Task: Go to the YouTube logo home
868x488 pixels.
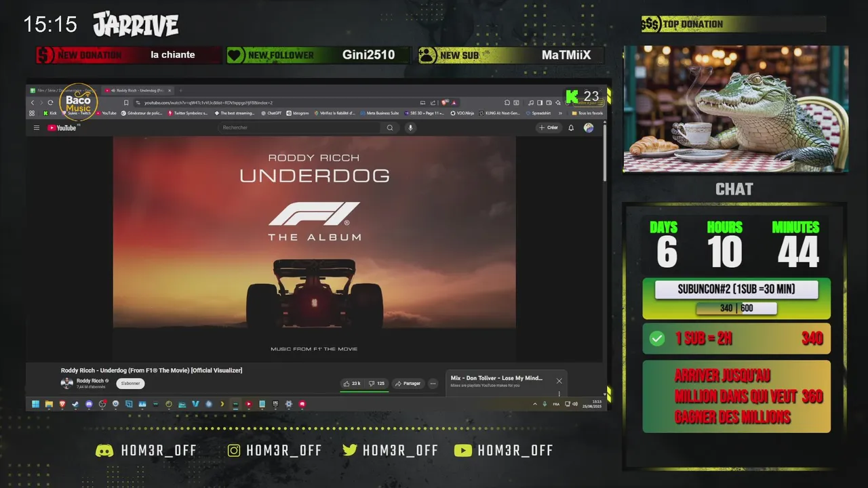Action: (x=62, y=127)
